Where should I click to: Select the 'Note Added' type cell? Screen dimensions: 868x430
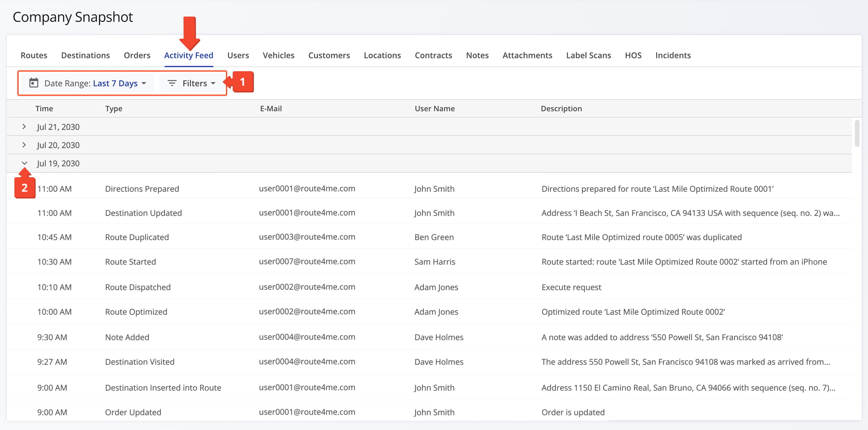tap(127, 337)
